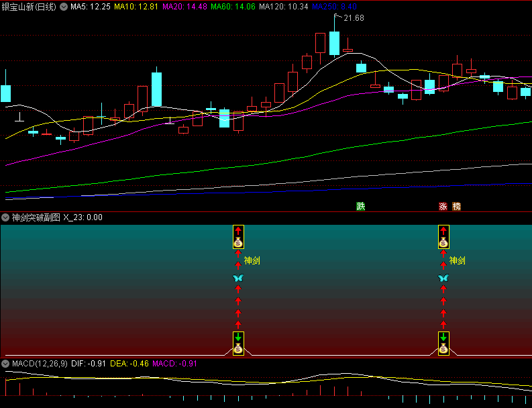This screenshot has width=532, height=408.
Task: Click the 神剑突破副图 indicator name
Action: click(x=36, y=217)
